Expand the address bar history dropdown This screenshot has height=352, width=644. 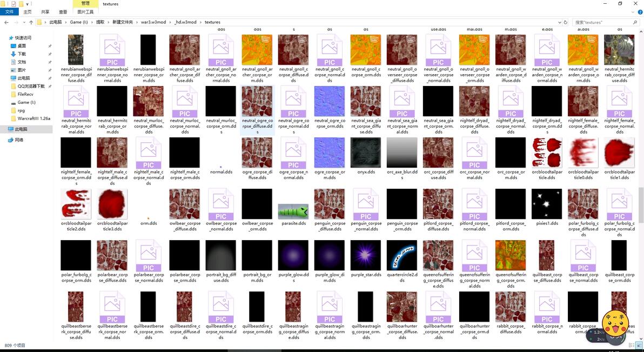coord(559,22)
